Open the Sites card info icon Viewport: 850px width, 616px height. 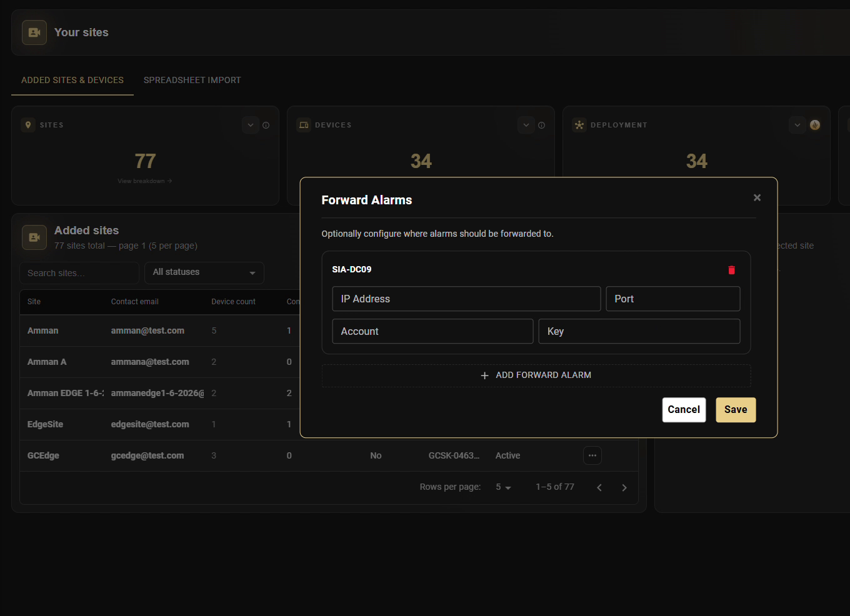coord(266,125)
